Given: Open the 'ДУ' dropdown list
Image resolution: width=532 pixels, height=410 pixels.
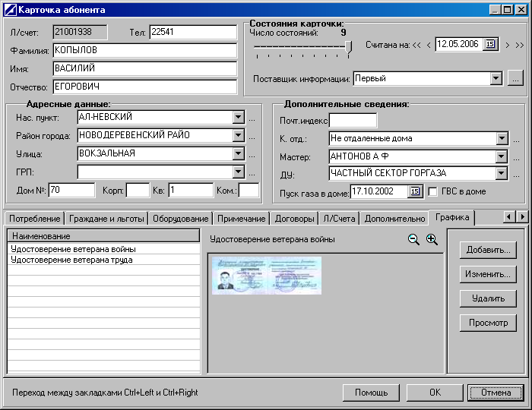Looking at the screenshot, I should point(501,174).
